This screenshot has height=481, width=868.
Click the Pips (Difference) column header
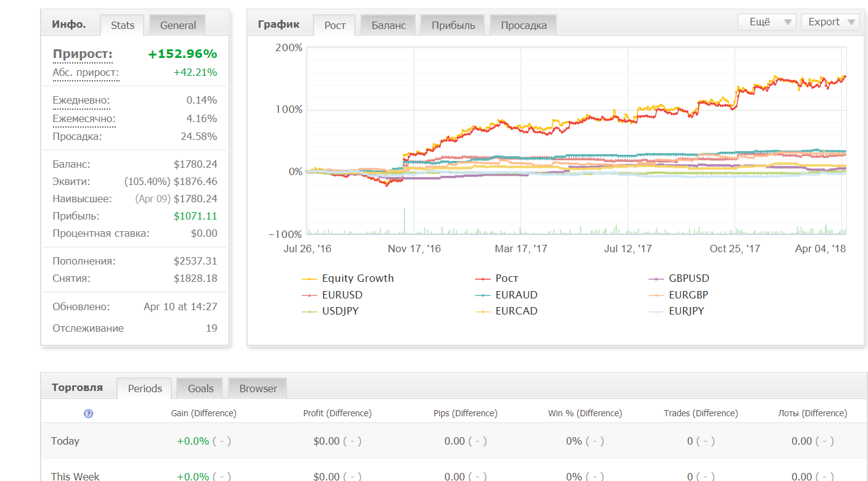tap(466, 413)
